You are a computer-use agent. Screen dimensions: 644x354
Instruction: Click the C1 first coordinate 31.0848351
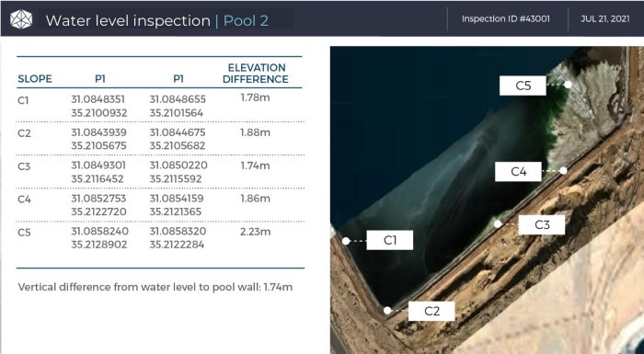[98, 99]
